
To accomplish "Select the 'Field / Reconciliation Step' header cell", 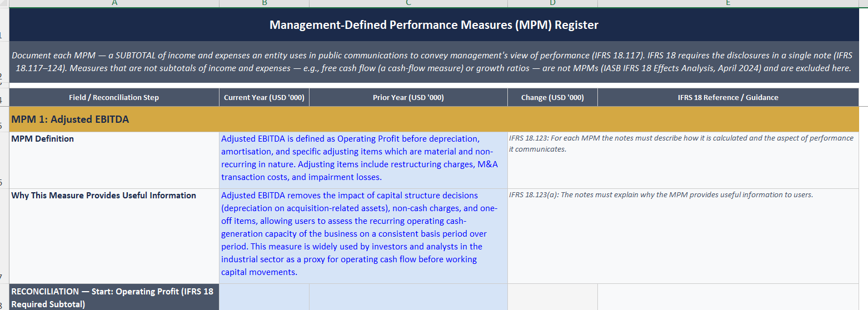I will [114, 97].
